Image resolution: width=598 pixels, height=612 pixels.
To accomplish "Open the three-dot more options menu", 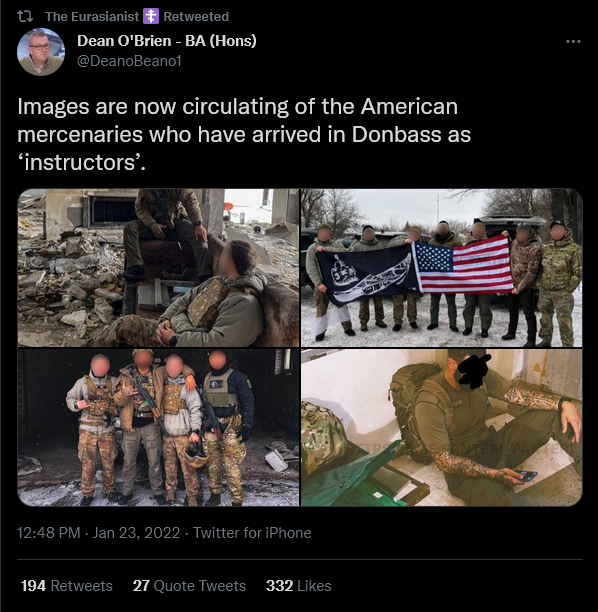I will [573, 41].
